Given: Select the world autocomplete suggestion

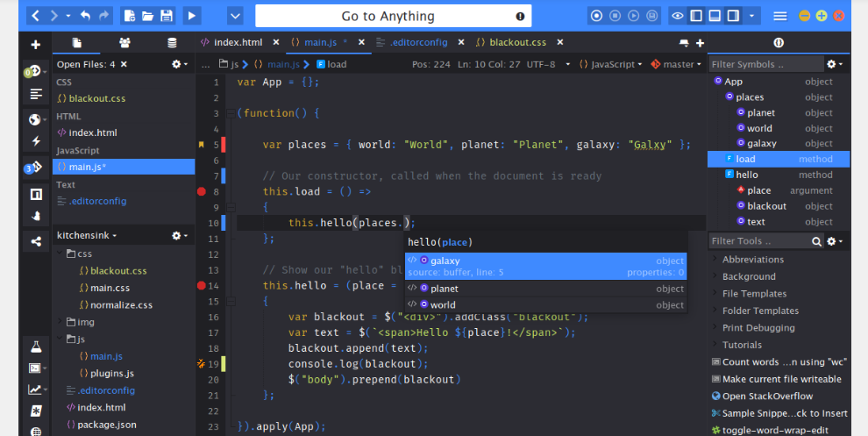Looking at the screenshot, I should tap(546, 304).
